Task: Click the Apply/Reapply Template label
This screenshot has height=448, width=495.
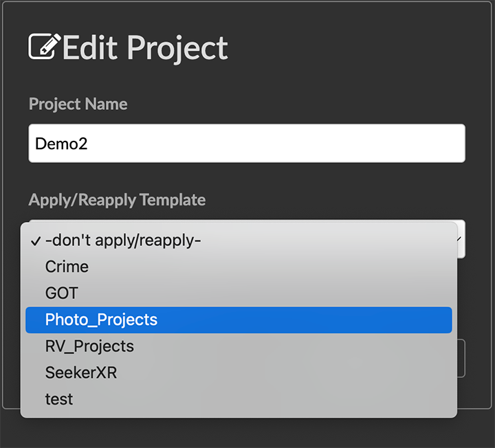Action: (x=117, y=200)
